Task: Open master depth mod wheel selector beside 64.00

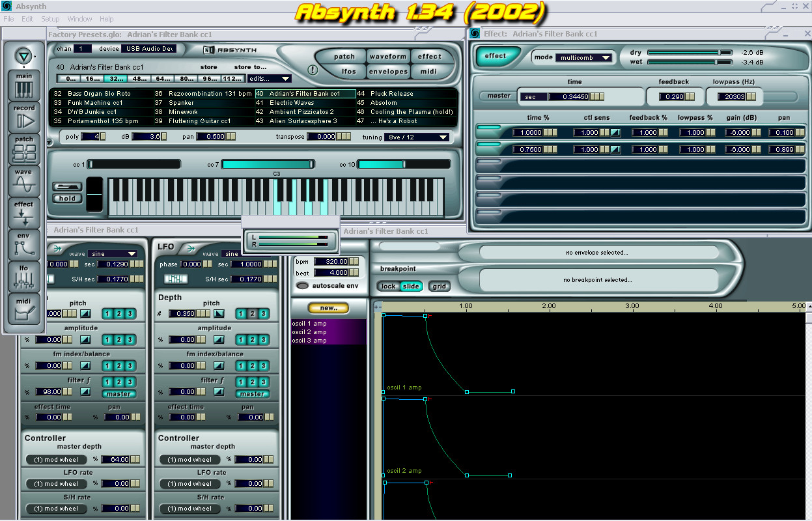Action: (57, 460)
